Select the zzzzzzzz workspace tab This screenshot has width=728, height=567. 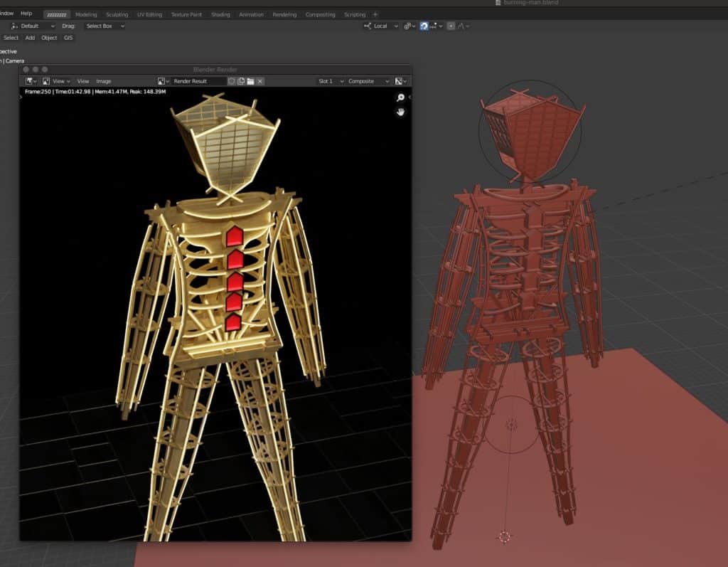(57, 14)
